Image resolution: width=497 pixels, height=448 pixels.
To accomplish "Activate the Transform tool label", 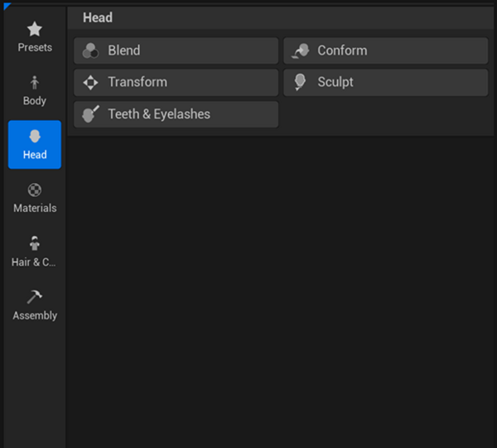I will (x=138, y=82).
